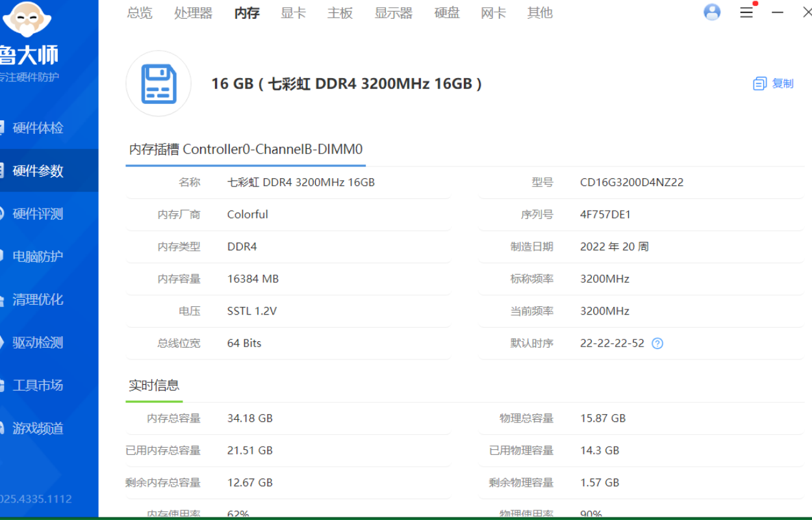Switch to the 总览 tab
Image resolution: width=812 pixels, height=520 pixels.
[140, 13]
